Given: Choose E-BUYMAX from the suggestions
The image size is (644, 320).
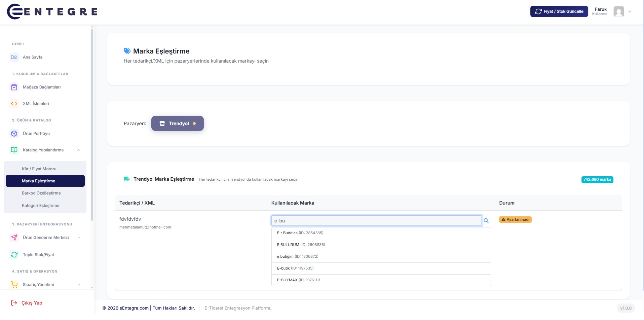Looking at the screenshot, I should click(x=381, y=280).
